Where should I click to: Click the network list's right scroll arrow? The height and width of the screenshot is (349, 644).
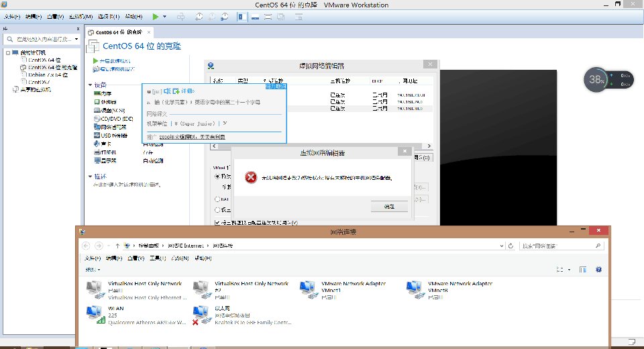pos(429,146)
